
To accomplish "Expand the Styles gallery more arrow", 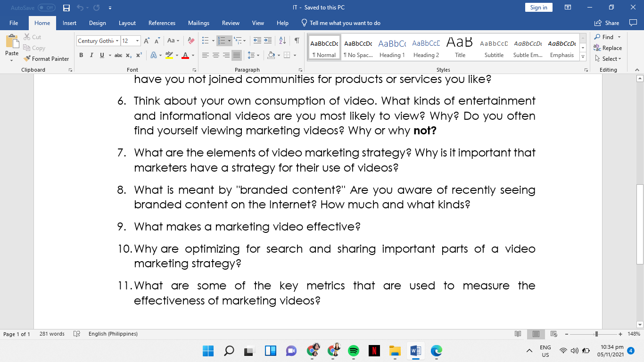I will click(583, 57).
